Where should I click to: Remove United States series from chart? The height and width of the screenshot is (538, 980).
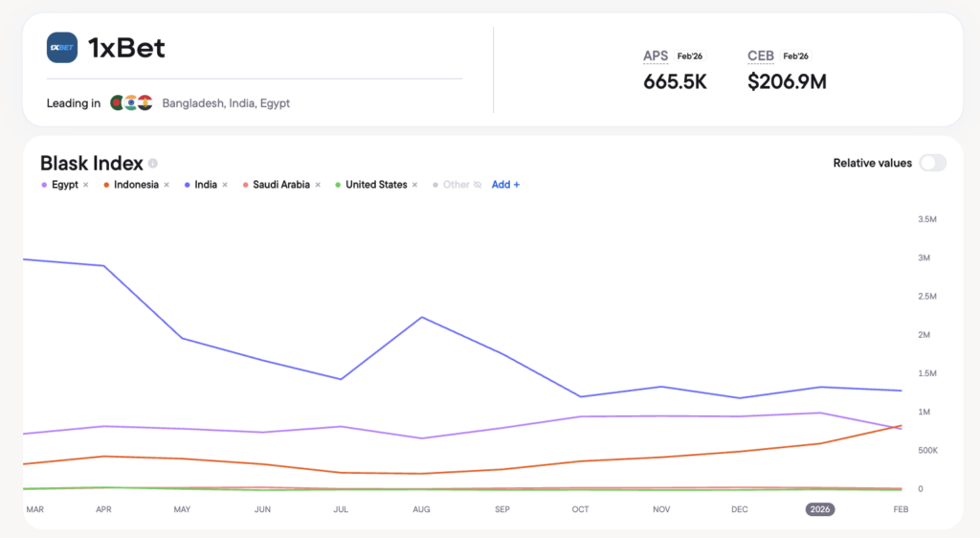coord(414,185)
